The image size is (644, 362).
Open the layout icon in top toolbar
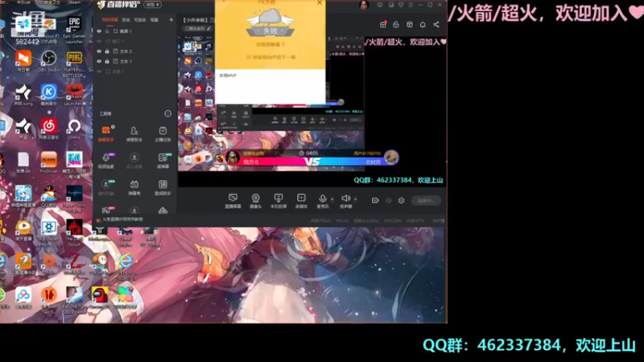pos(410,25)
